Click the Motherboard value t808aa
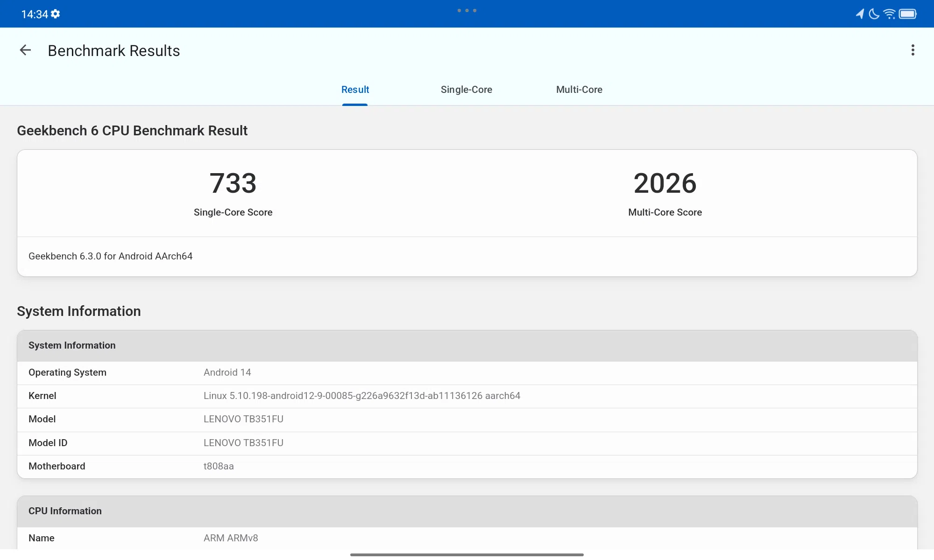The image size is (934, 560). (x=219, y=466)
